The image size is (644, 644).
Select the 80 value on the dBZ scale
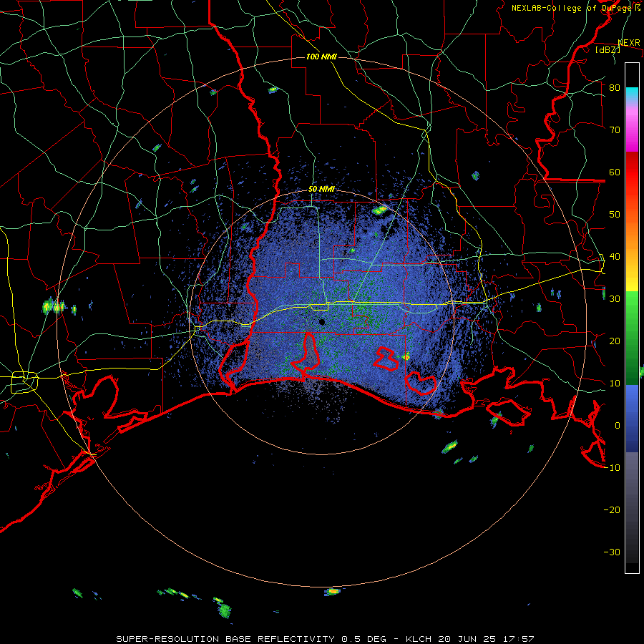615,87
